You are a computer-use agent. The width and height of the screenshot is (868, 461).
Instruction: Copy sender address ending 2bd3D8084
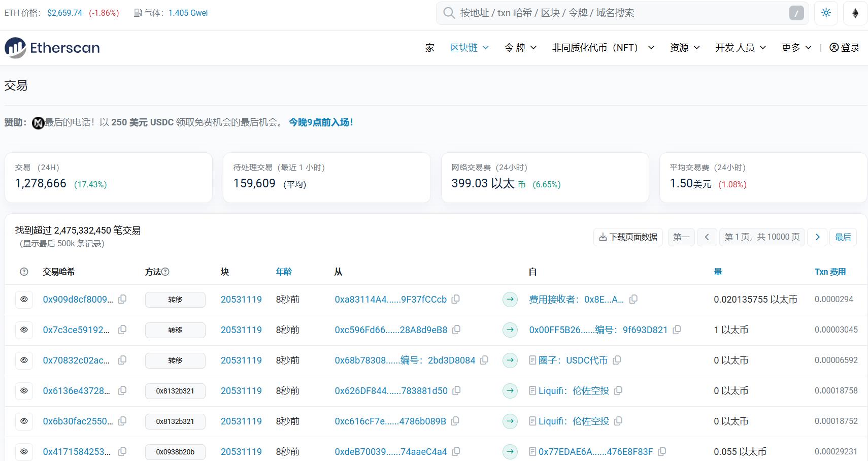(484, 360)
